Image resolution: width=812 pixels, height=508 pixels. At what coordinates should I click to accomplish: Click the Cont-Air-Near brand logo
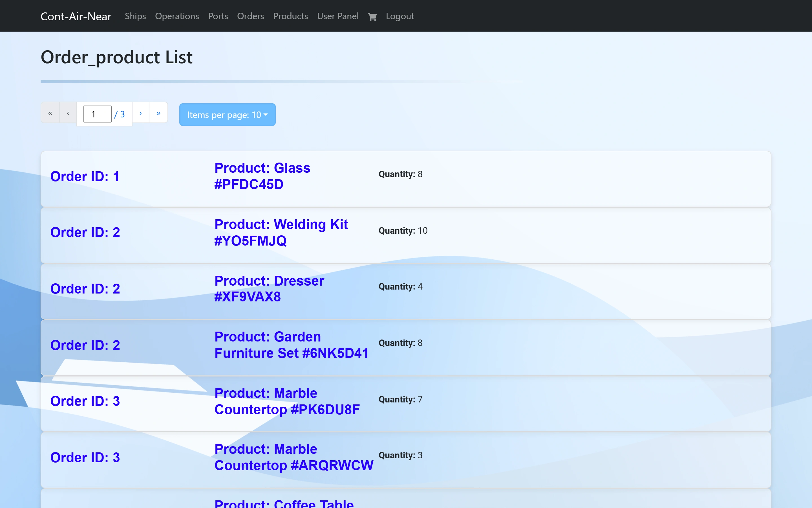click(76, 16)
